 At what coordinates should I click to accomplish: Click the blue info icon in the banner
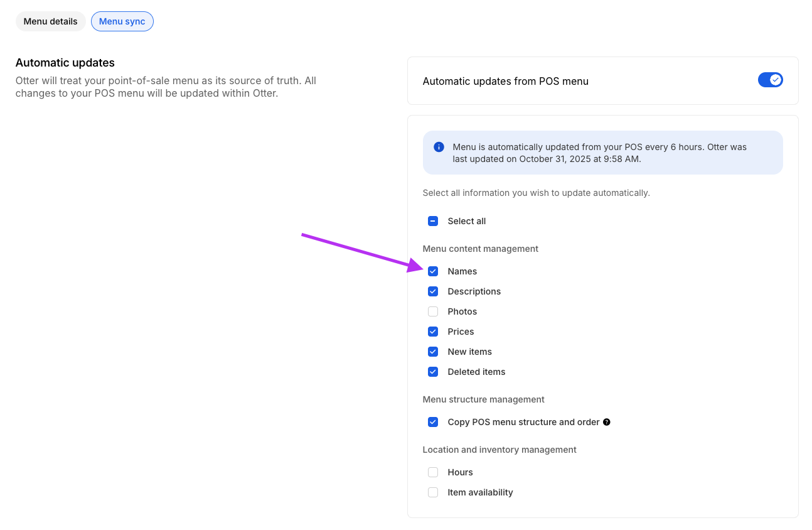click(439, 147)
